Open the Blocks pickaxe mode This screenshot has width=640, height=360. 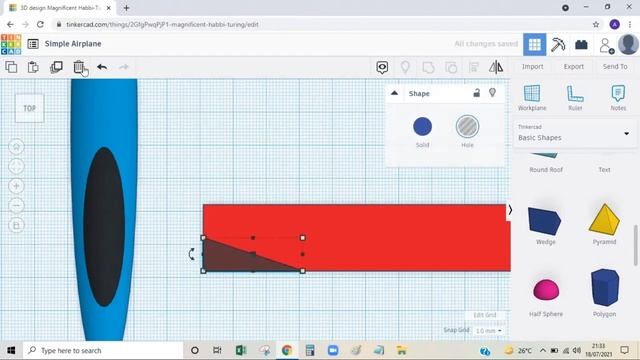coord(558,44)
